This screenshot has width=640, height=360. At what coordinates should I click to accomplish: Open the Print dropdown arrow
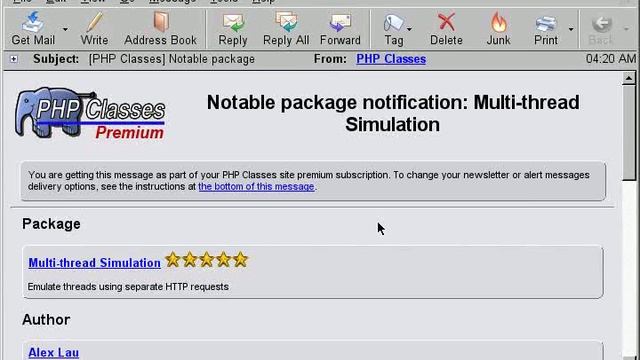tap(571, 29)
